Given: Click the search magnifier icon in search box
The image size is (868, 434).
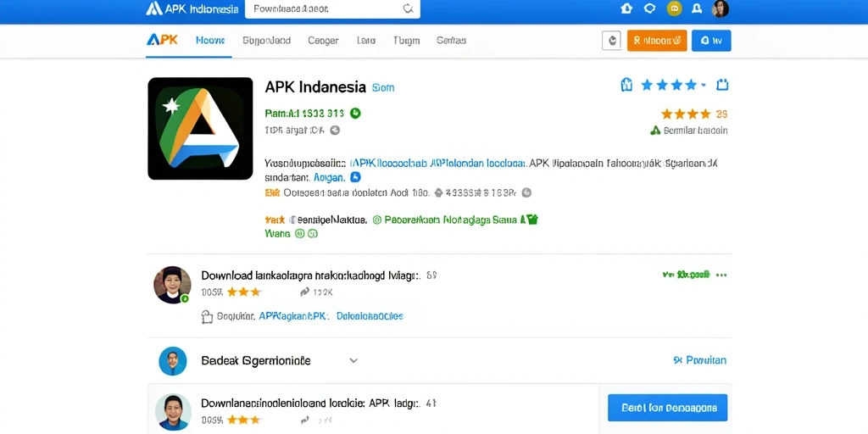Looking at the screenshot, I should coord(408,8).
